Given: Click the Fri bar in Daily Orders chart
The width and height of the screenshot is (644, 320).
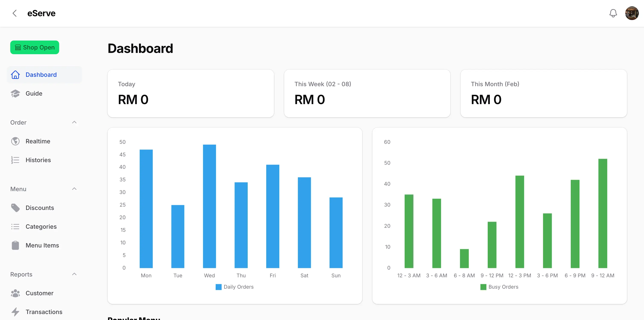Looking at the screenshot, I should tap(273, 216).
